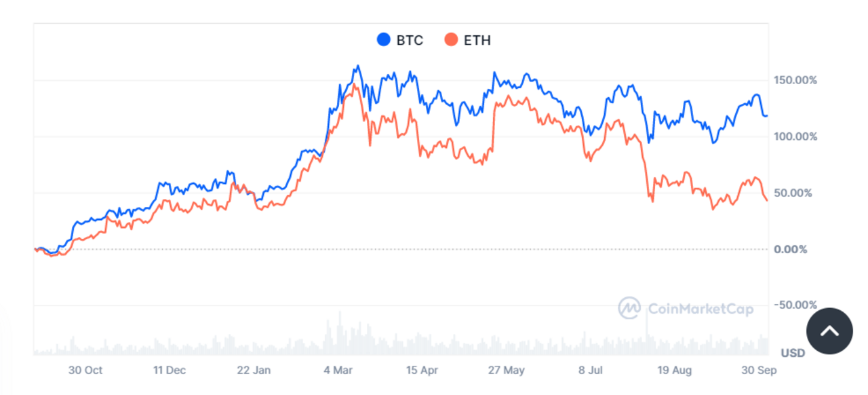Select the 22 Jan date label
Image resolution: width=868 pixels, height=395 pixels.
click(x=254, y=371)
